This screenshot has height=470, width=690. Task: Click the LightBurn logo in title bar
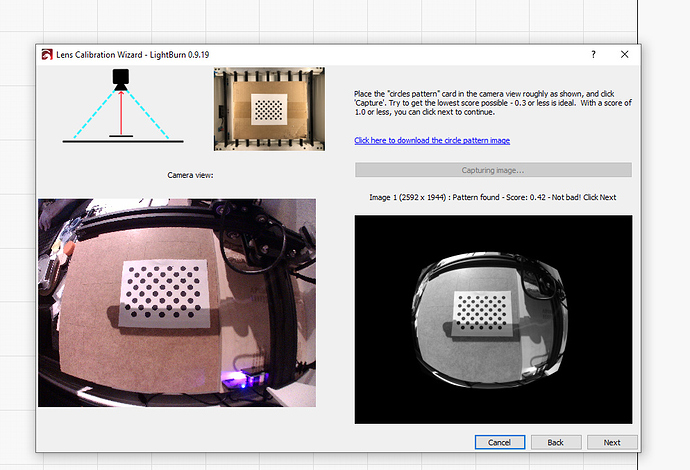47,55
